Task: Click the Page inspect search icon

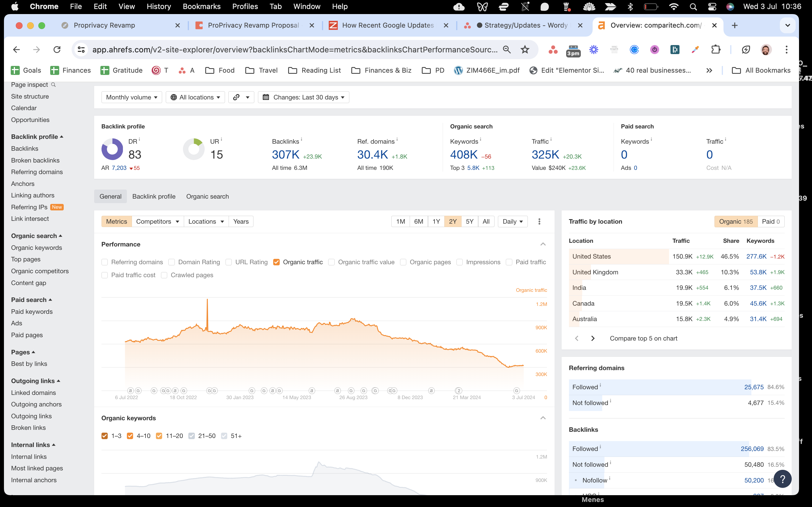Action: [53, 85]
